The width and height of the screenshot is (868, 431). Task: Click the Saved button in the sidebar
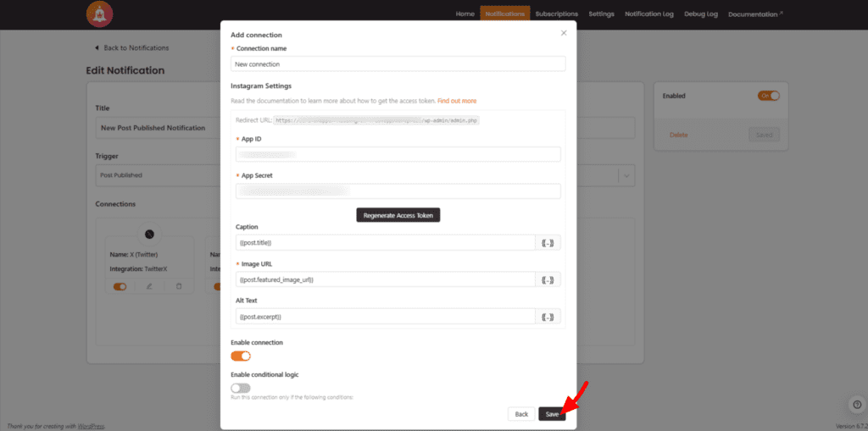pos(764,135)
